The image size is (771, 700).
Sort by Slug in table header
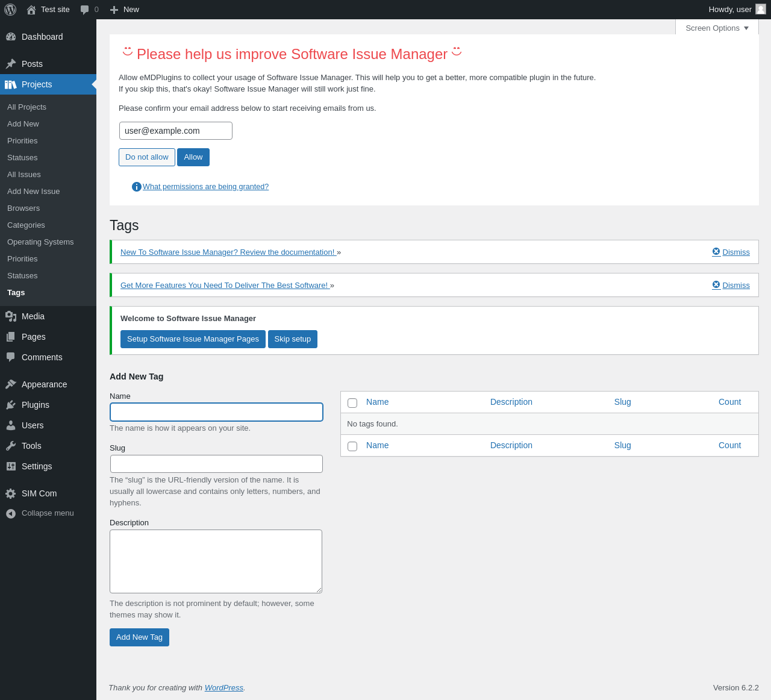tap(623, 402)
